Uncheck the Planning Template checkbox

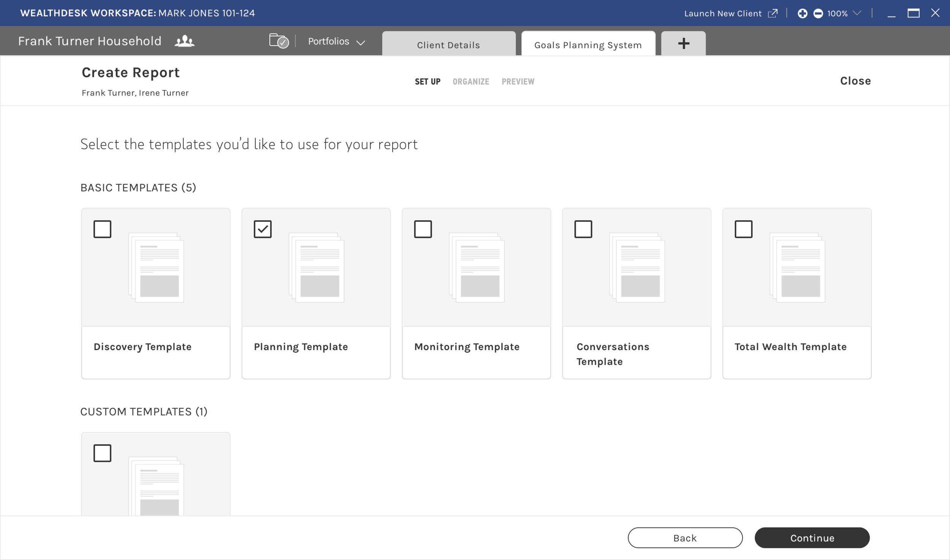point(263,229)
